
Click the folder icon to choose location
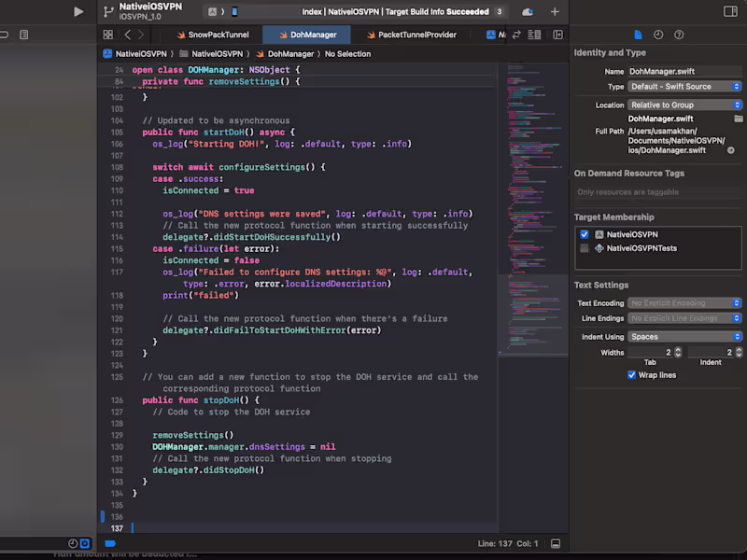738,119
